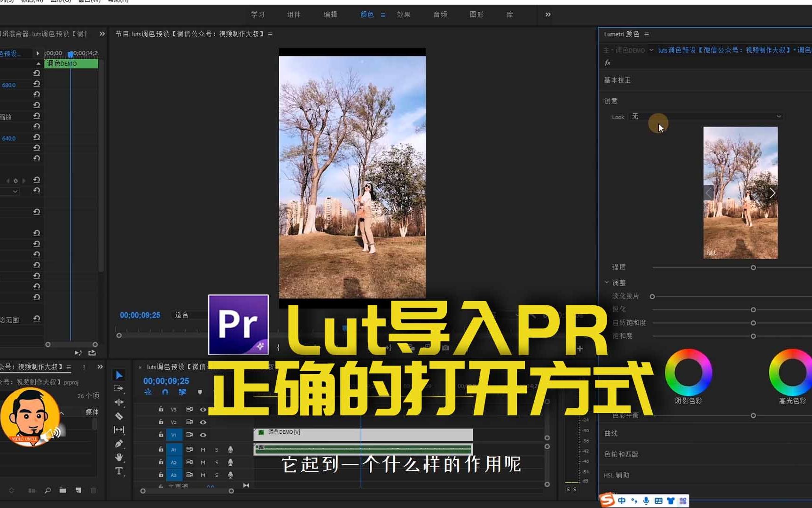Click the Look preview thumbnail
812x508 pixels.
(x=740, y=192)
